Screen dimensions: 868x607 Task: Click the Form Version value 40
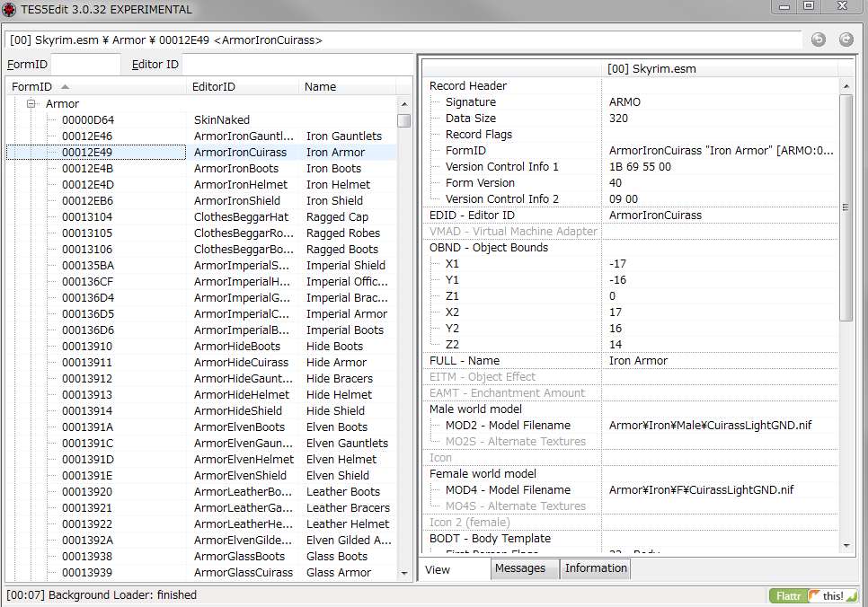pos(615,182)
